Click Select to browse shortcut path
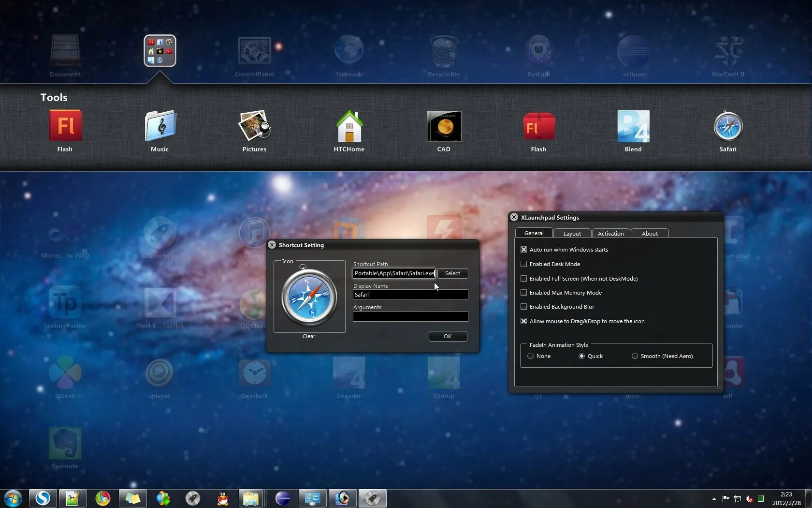The width and height of the screenshot is (812, 508). click(452, 273)
